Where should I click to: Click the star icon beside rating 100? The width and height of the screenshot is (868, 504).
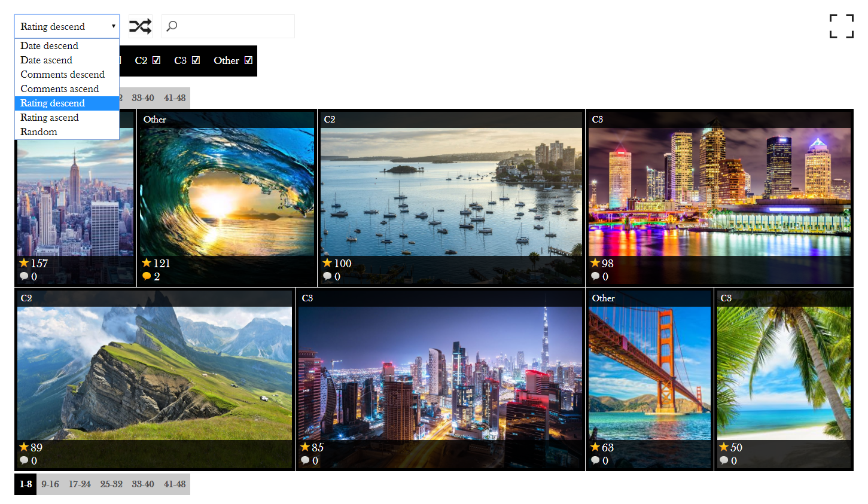pos(327,263)
